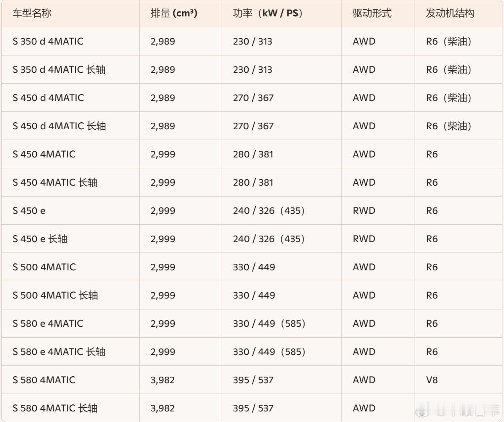This screenshot has width=504, height=422.
Task: Click V8 engine in the S 580 4MATIC row
Action: pyautogui.click(x=432, y=380)
